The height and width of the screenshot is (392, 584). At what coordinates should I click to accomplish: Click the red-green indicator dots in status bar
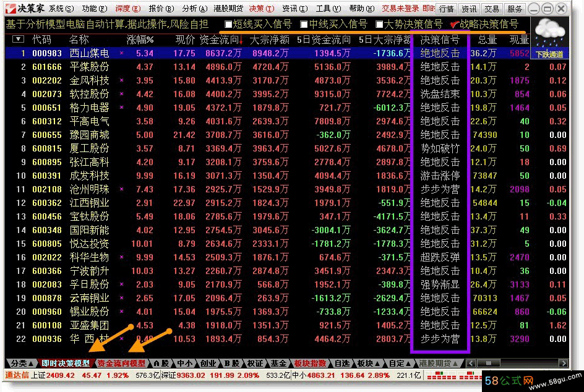[x=454, y=375]
